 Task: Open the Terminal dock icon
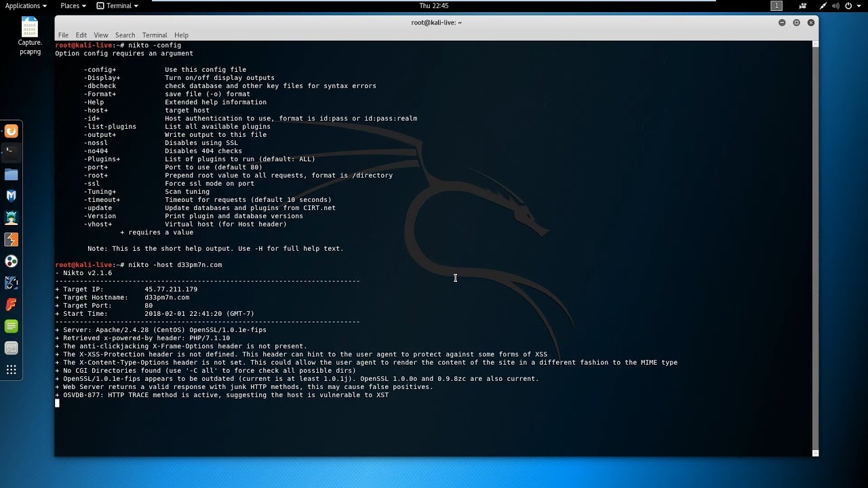11,153
